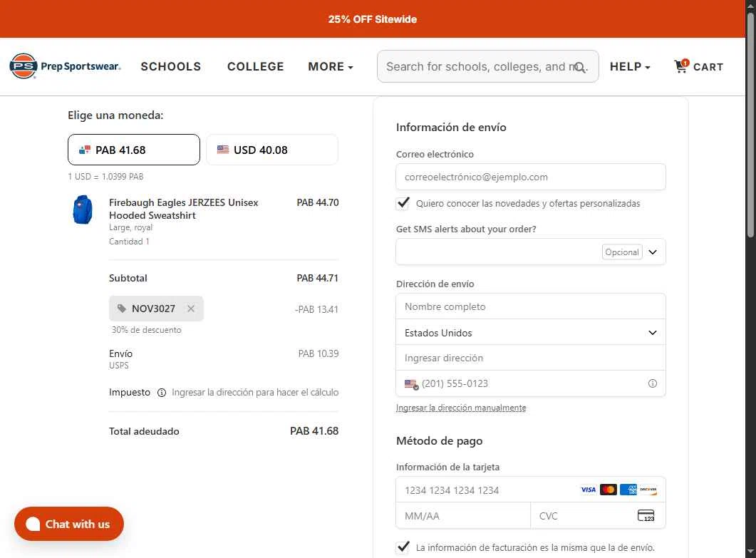Open the Estados Unidos country dropdown

click(x=530, y=333)
